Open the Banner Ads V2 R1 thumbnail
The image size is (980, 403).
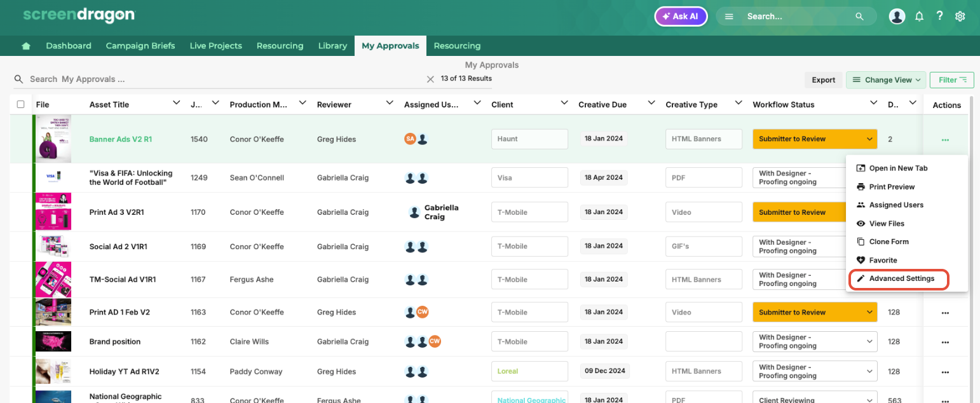point(53,139)
